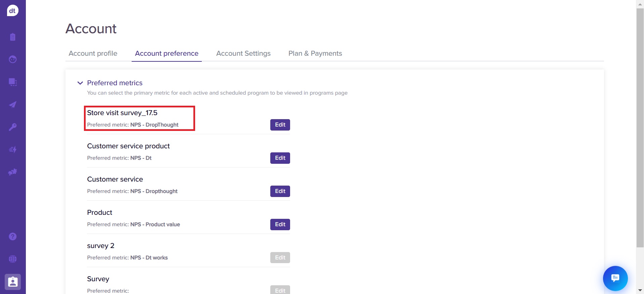Open the blue chat widget bubble
Image resolution: width=644 pixels, height=294 pixels.
[615, 278]
